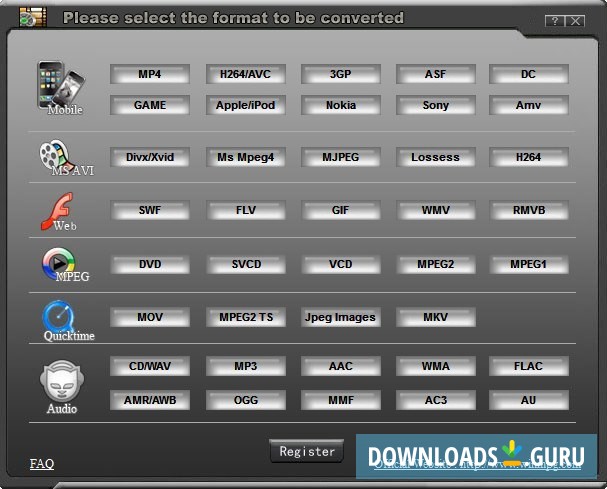The height and width of the screenshot is (489, 607).
Task: Choose Apple/iPod format
Action: [x=245, y=105]
